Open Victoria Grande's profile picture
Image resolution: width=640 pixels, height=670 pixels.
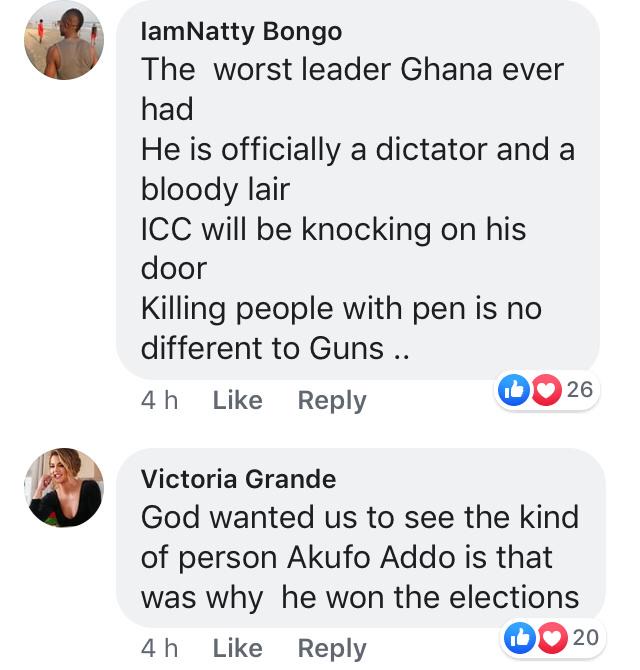[64, 487]
